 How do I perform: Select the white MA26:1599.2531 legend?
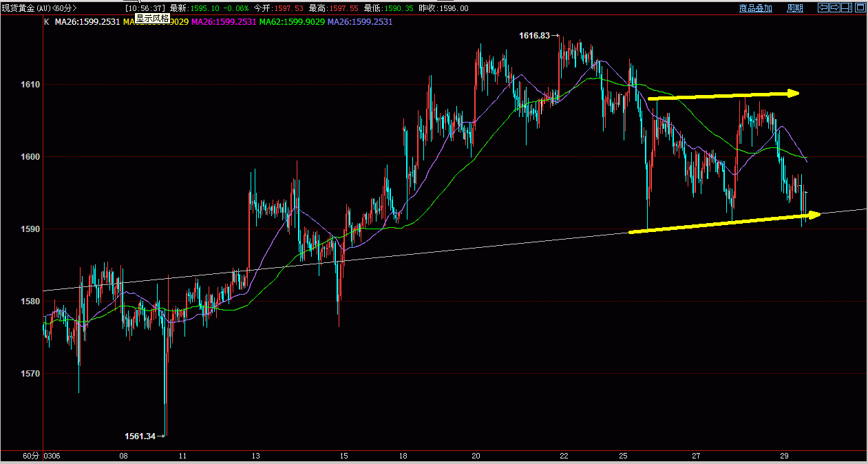tap(87, 22)
